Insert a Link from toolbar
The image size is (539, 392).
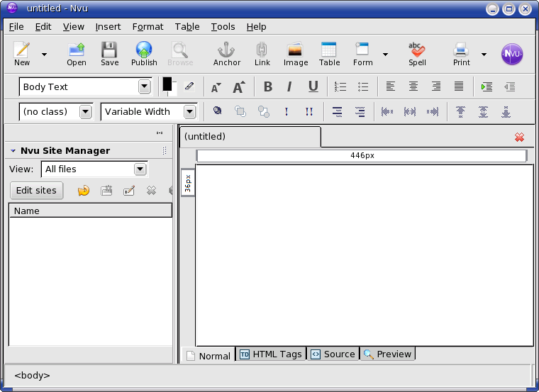click(262, 54)
